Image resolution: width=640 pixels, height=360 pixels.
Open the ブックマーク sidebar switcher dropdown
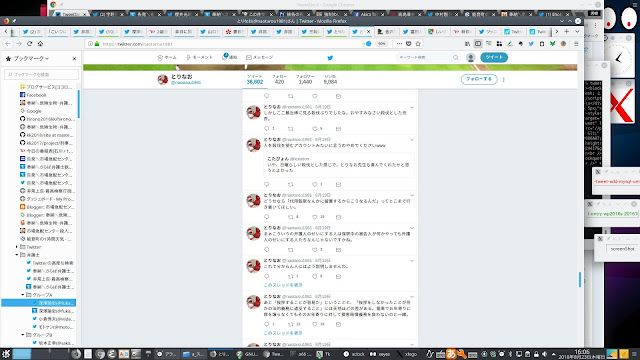coord(27,58)
